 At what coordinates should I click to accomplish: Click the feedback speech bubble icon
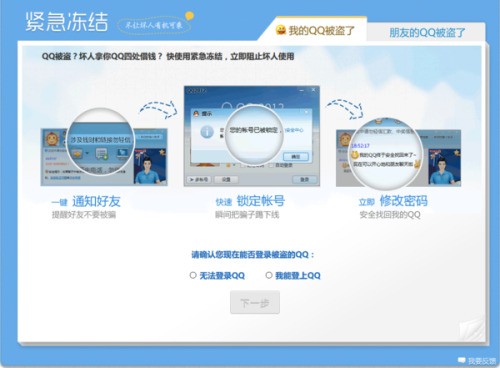462,360
